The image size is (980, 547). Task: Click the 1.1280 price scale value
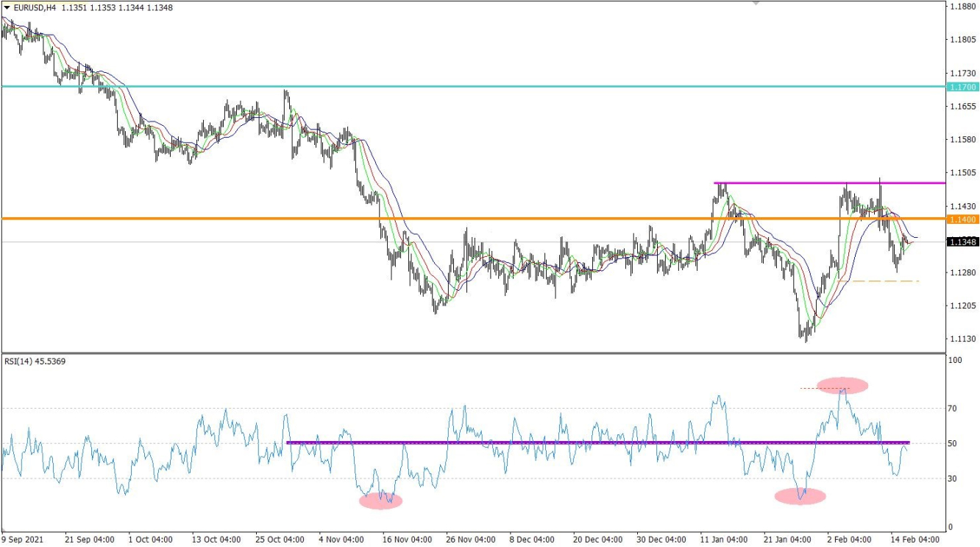click(x=962, y=273)
